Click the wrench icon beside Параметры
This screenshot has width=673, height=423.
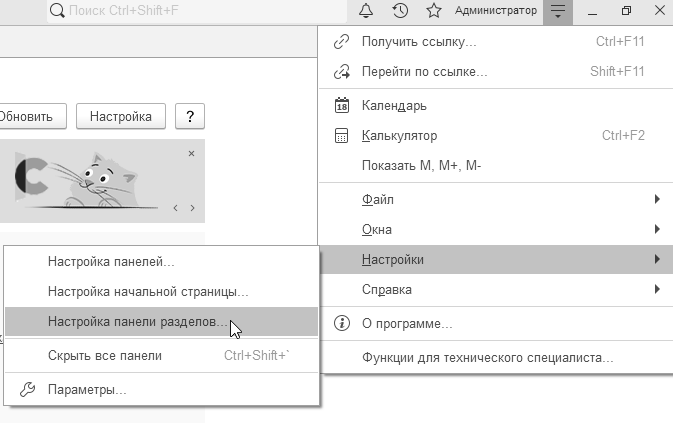point(27,389)
